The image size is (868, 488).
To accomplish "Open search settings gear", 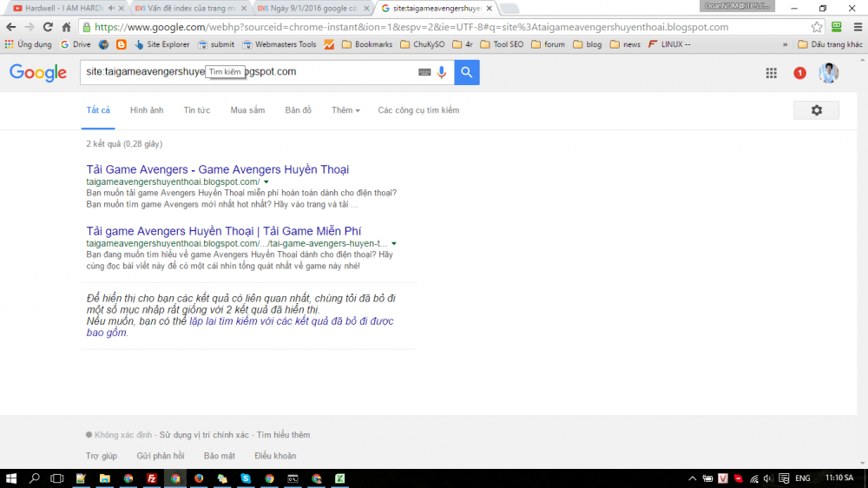I will pyautogui.click(x=817, y=110).
